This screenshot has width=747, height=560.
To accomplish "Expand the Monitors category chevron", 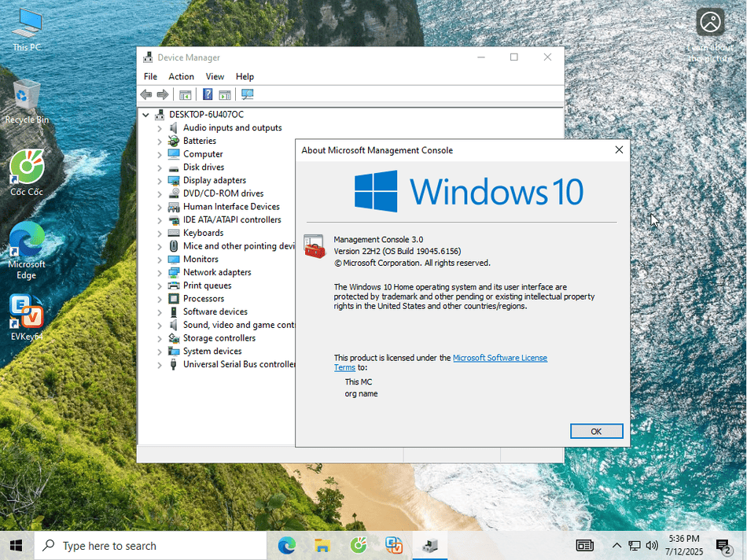I will coord(160,260).
